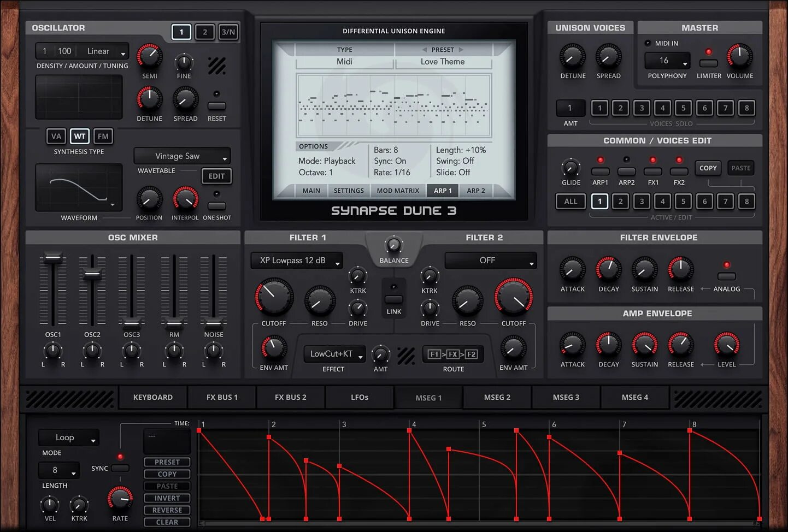
Task: Click the MSEG INVERT button
Action: pyautogui.click(x=167, y=498)
